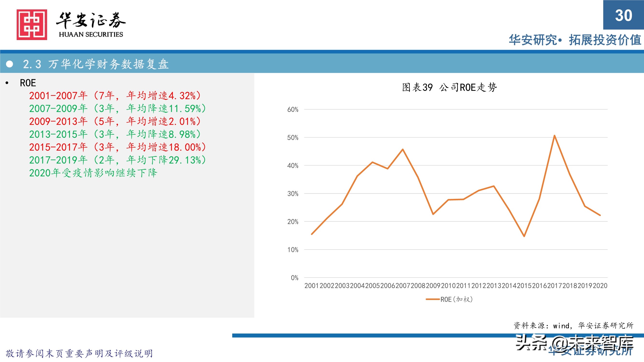Click the 头条@未来智库 watermark
This screenshot has height=362, width=644.
pyautogui.click(x=574, y=342)
